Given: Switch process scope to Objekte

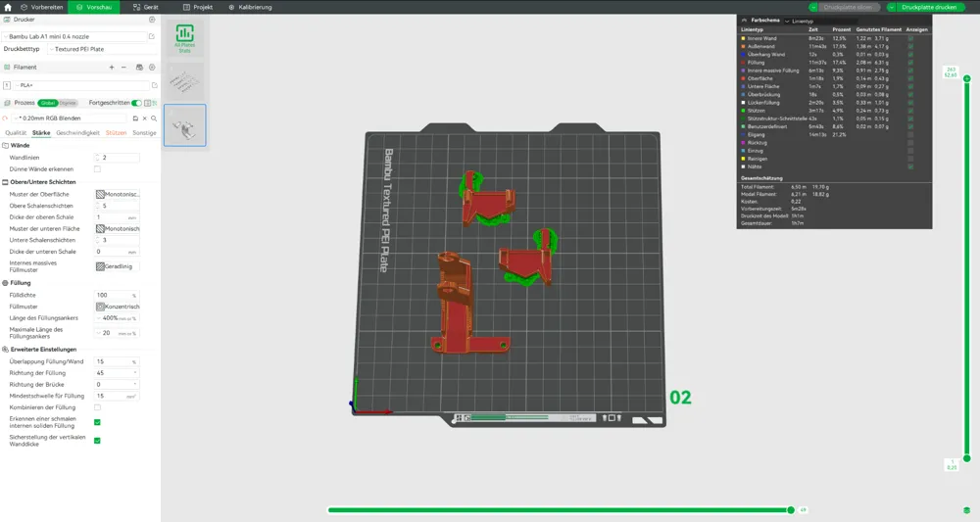Looking at the screenshot, I should pyautogui.click(x=68, y=103).
